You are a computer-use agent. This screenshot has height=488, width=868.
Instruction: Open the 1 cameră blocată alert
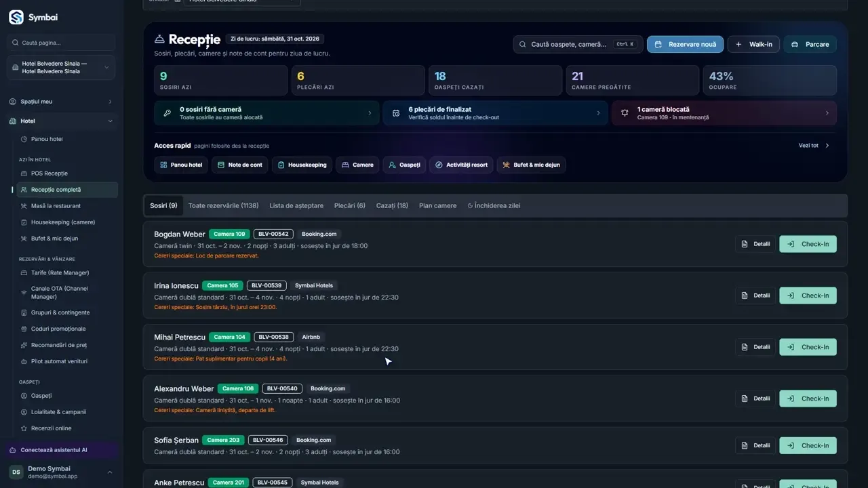724,113
